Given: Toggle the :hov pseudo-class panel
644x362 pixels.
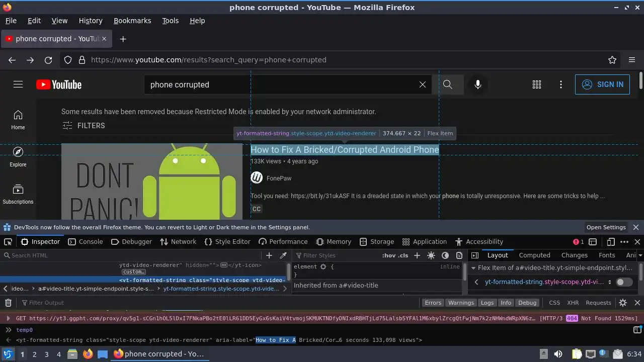Looking at the screenshot, I should pyautogui.click(x=388, y=255).
